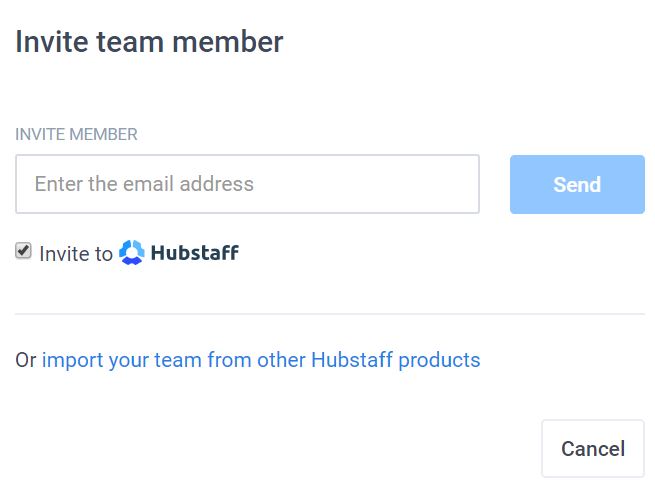Follow the blue "other Hubstaff products" link text
Viewport: 655px width, 484px height.
(x=368, y=360)
